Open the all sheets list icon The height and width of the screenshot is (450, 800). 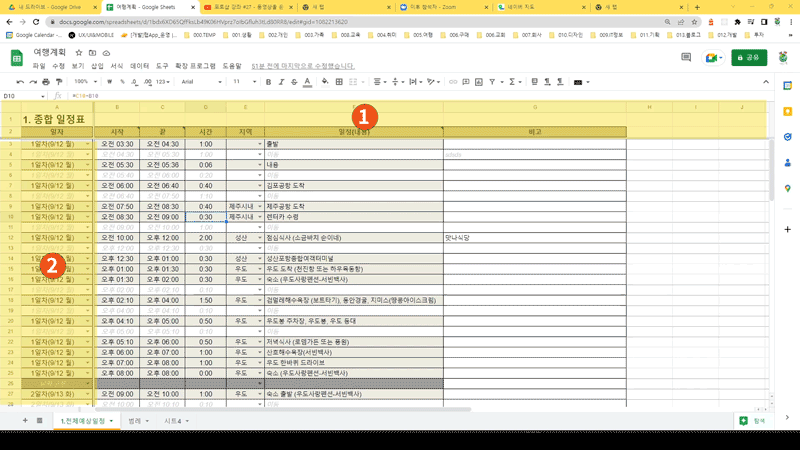(x=39, y=420)
